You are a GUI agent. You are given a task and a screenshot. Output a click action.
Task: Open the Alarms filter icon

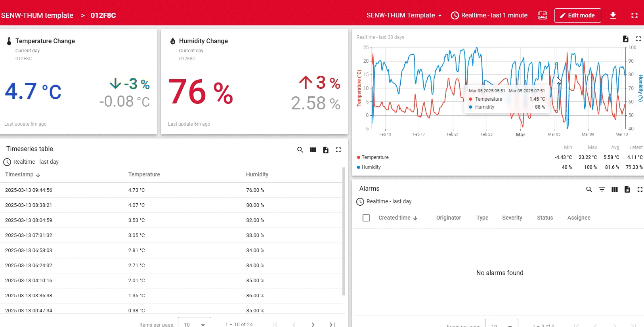pos(602,189)
